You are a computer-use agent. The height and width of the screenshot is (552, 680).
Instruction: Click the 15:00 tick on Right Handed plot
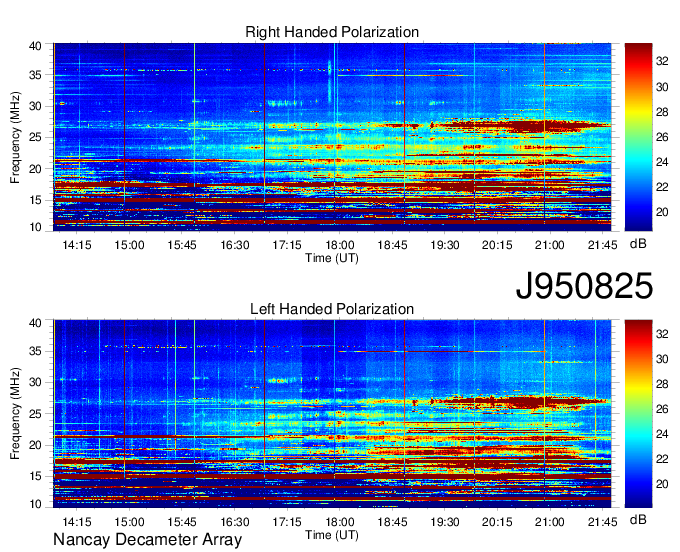tap(129, 245)
